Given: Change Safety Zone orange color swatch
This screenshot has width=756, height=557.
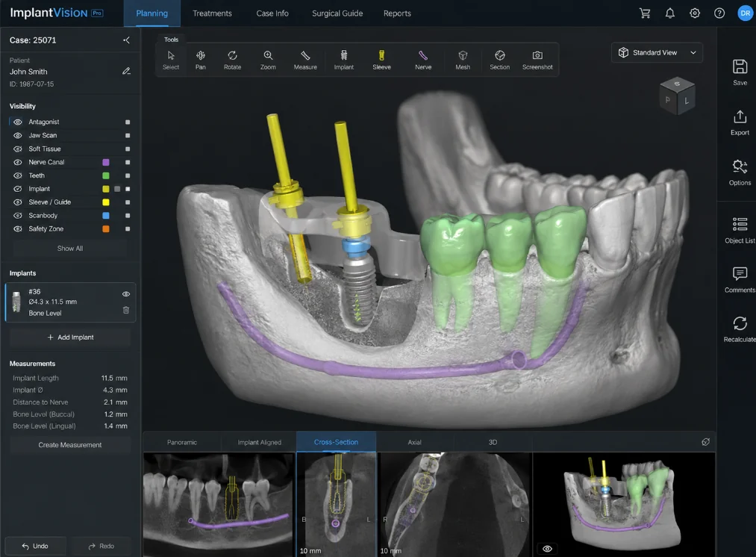Looking at the screenshot, I should (x=106, y=229).
